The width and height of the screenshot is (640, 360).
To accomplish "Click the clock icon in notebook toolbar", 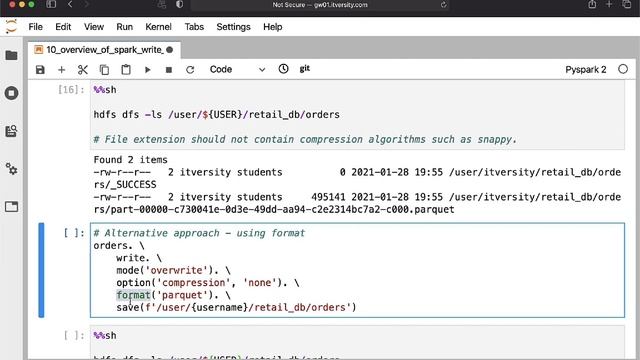I will [x=283, y=69].
